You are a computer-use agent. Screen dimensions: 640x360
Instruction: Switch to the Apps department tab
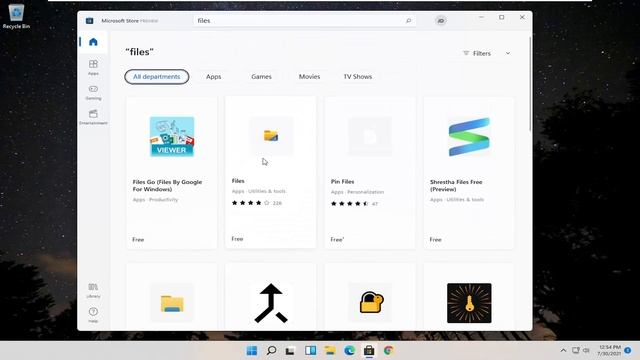(213, 77)
